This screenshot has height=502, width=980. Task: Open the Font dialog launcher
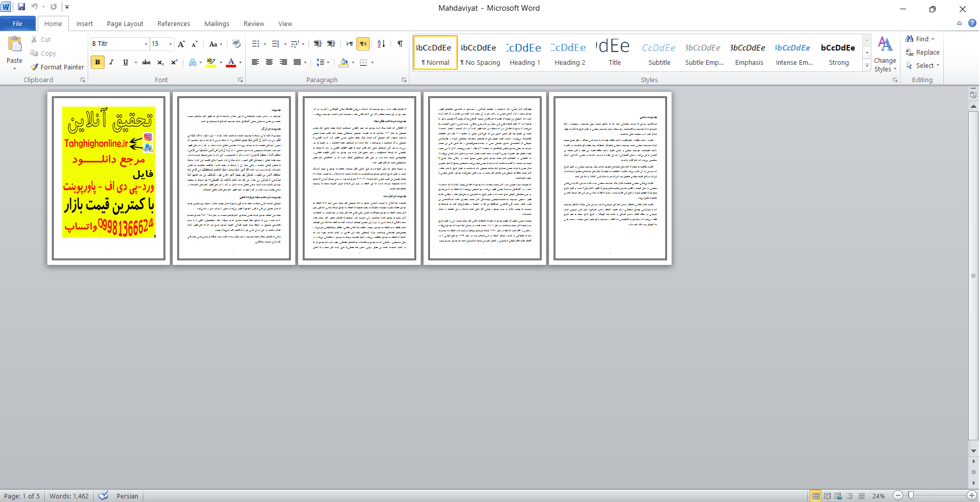240,80
